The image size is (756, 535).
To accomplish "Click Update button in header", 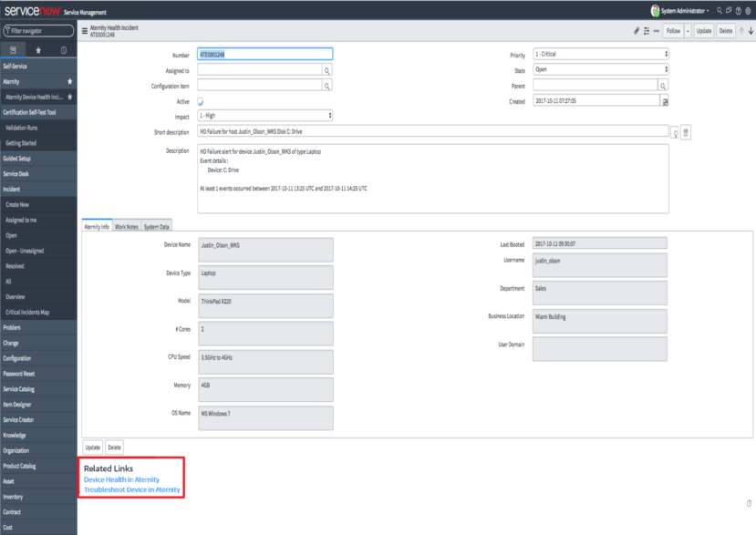I will click(x=704, y=31).
